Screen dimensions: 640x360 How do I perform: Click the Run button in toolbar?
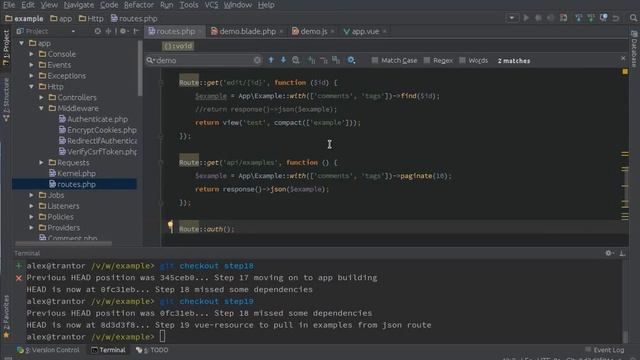pos(526,18)
